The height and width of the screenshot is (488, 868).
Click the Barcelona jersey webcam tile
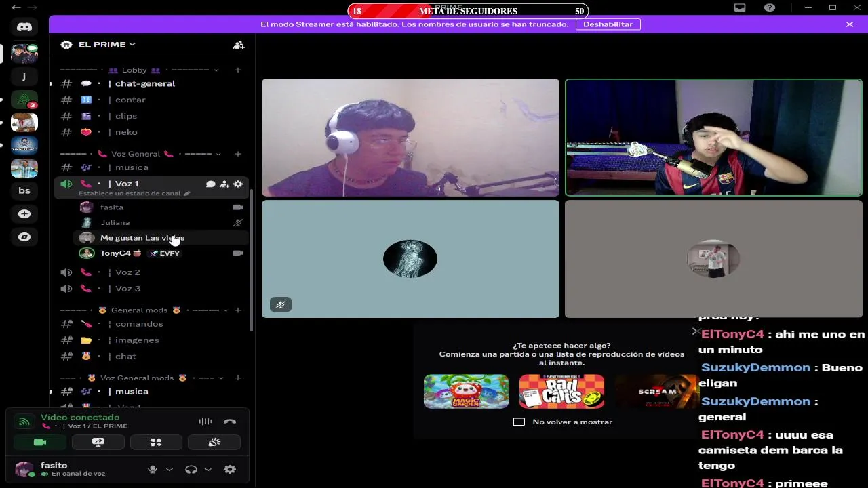(713, 138)
